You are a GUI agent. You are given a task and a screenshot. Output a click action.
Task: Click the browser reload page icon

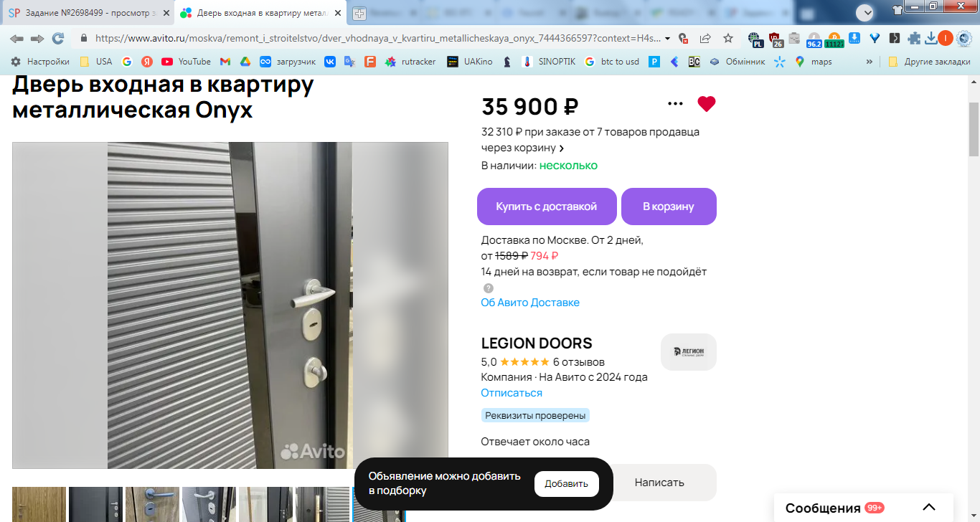(x=58, y=38)
